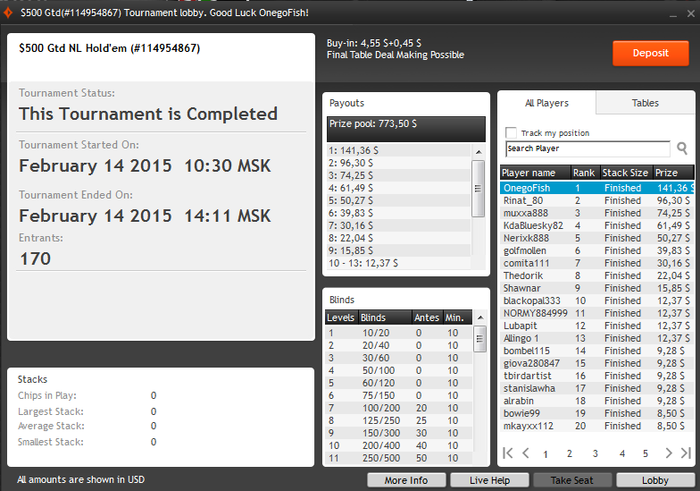Click Antes column header
700x491 pixels.
pos(427,317)
